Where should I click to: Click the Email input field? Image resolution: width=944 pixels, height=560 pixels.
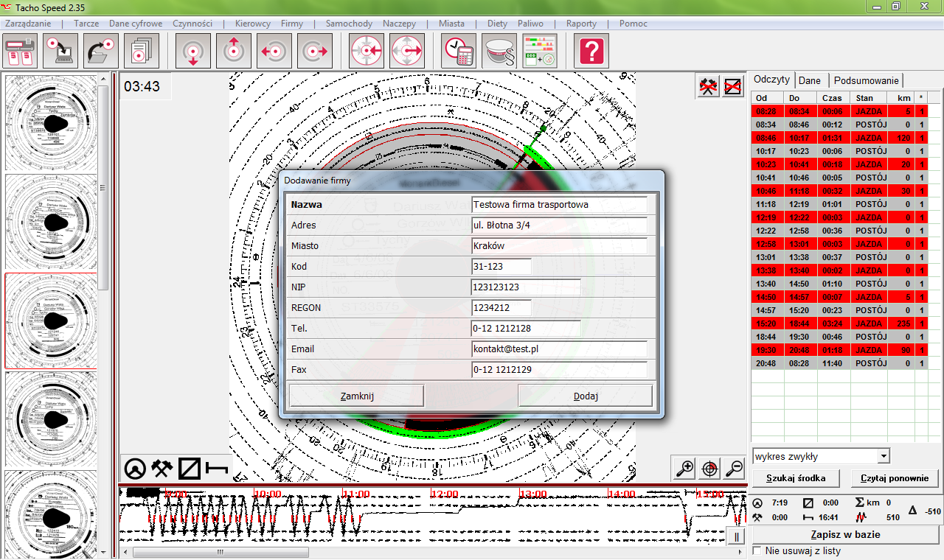tap(559, 349)
